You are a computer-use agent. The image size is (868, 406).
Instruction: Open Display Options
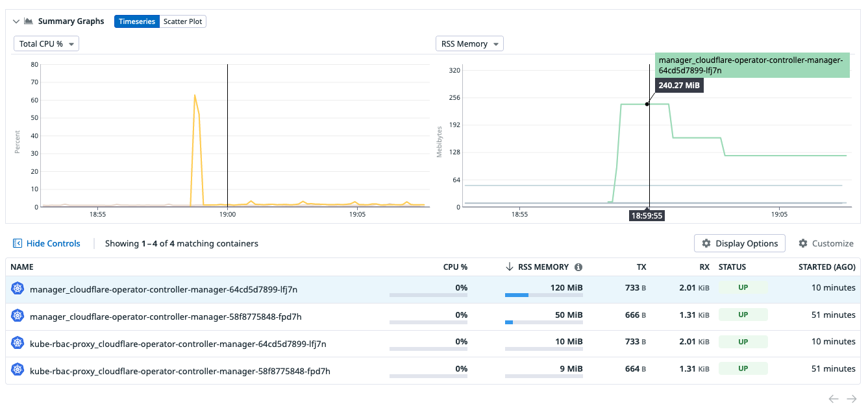click(x=739, y=243)
